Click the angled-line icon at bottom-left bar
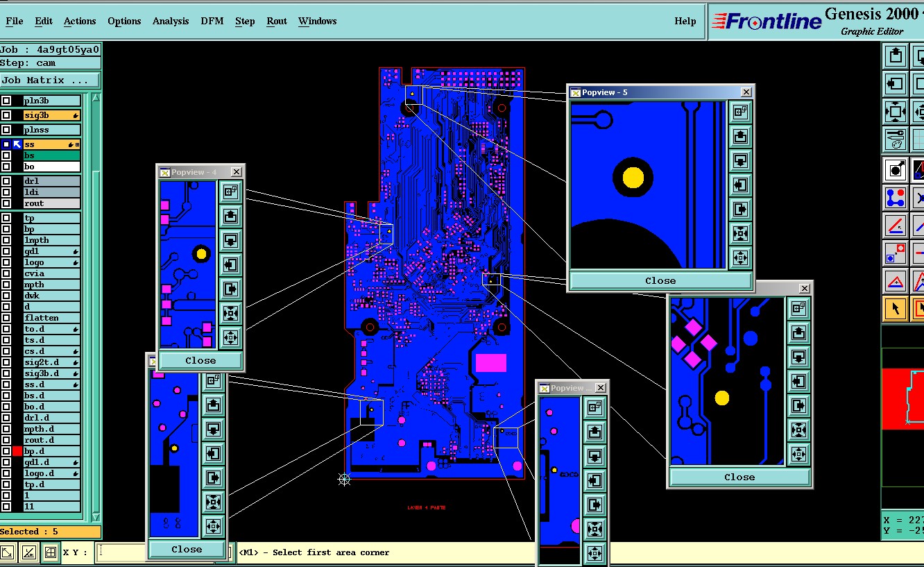The width and height of the screenshot is (924, 567). (x=29, y=552)
